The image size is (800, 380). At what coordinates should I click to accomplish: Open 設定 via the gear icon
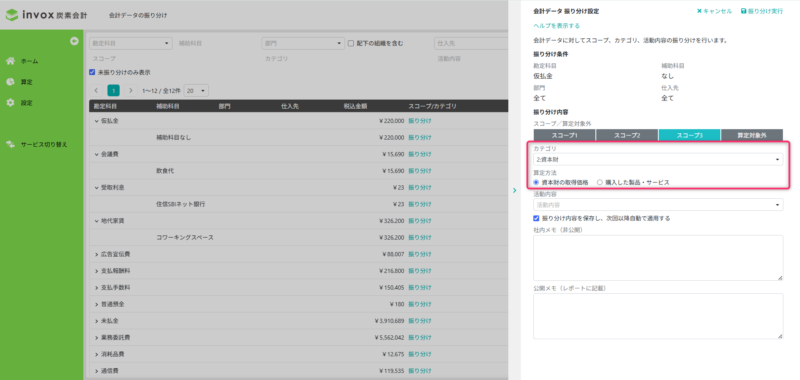(x=10, y=103)
